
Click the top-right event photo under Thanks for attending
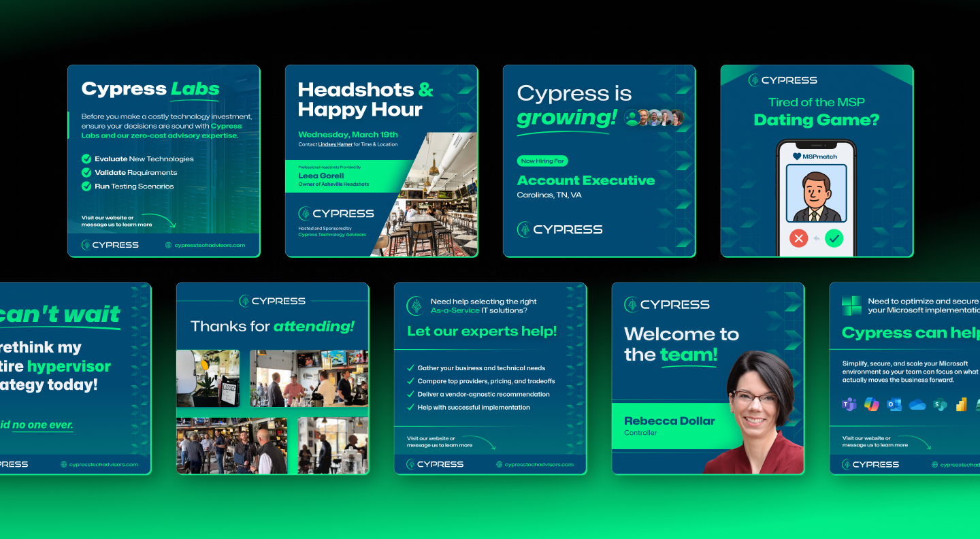pos(309,378)
